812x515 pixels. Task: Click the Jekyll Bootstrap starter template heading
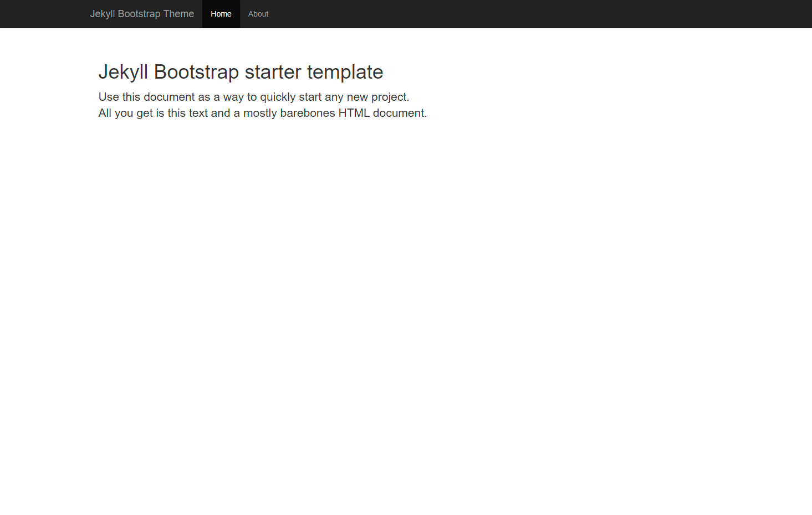(x=241, y=72)
